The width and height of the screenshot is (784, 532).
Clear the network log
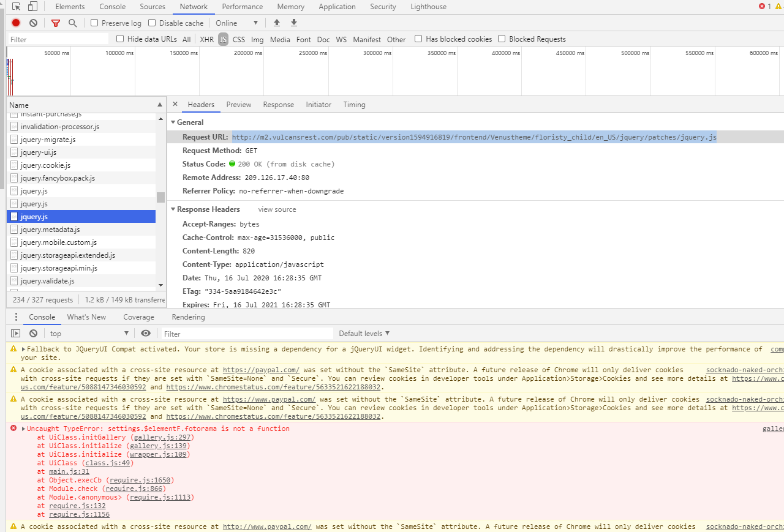[x=33, y=23]
